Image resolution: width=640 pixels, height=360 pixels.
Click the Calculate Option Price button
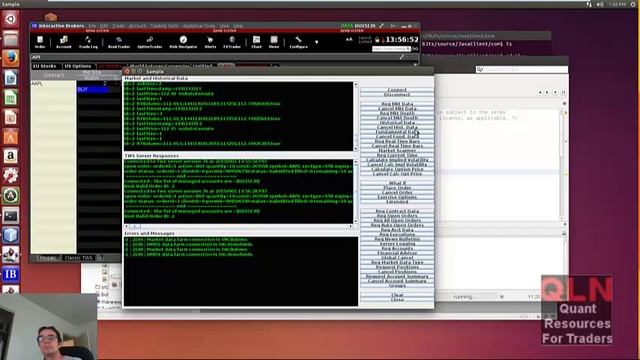(397, 169)
